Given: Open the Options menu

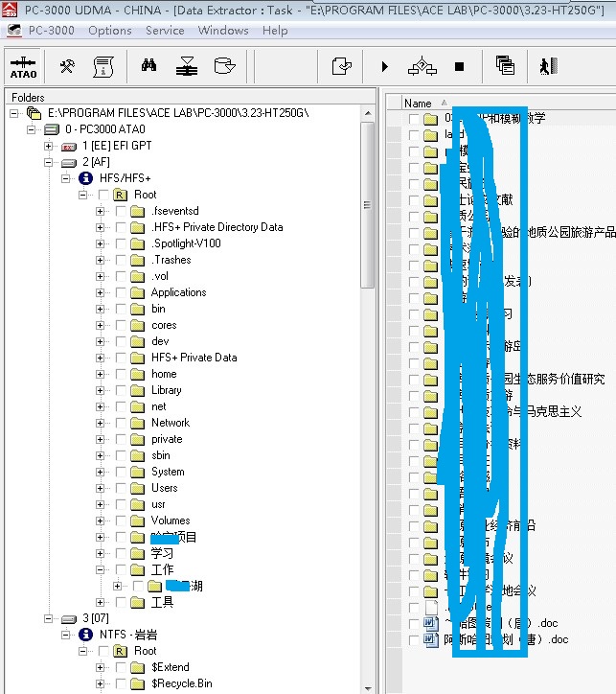Looking at the screenshot, I should pyautogui.click(x=110, y=31).
